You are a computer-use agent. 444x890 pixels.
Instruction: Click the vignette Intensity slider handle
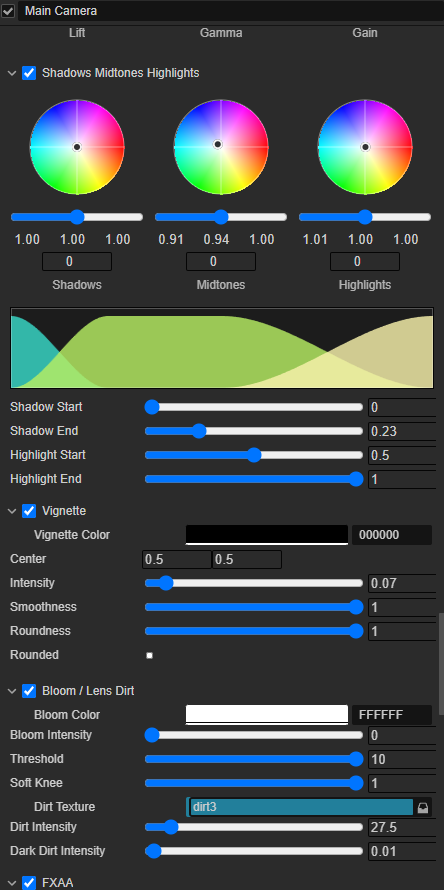(x=165, y=583)
